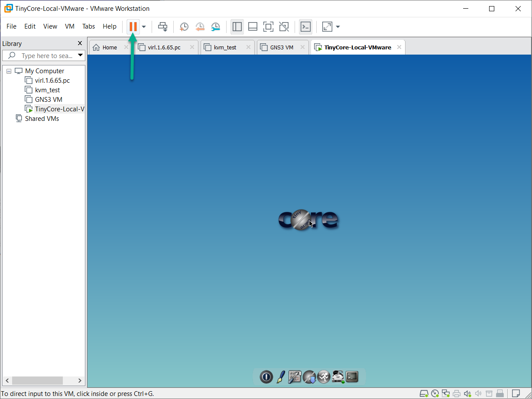Screen dimensions: 532x399
Task: Open the TinyCore Terminal icon
Action: (x=352, y=377)
